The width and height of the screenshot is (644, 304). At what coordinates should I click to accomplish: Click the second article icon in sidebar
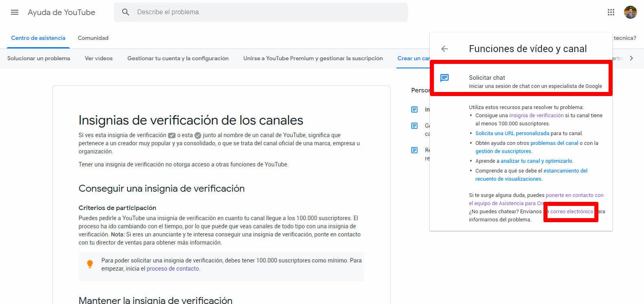coord(414,126)
